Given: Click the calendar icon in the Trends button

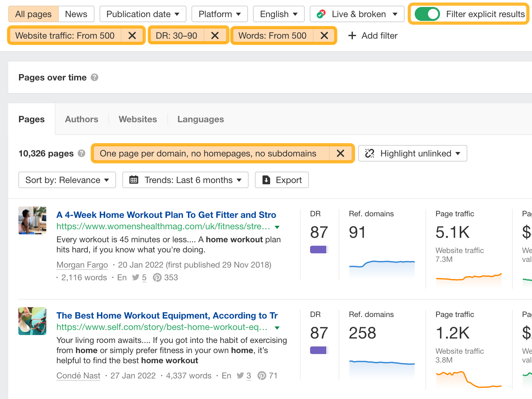Looking at the screenshot, I should 134,180.
